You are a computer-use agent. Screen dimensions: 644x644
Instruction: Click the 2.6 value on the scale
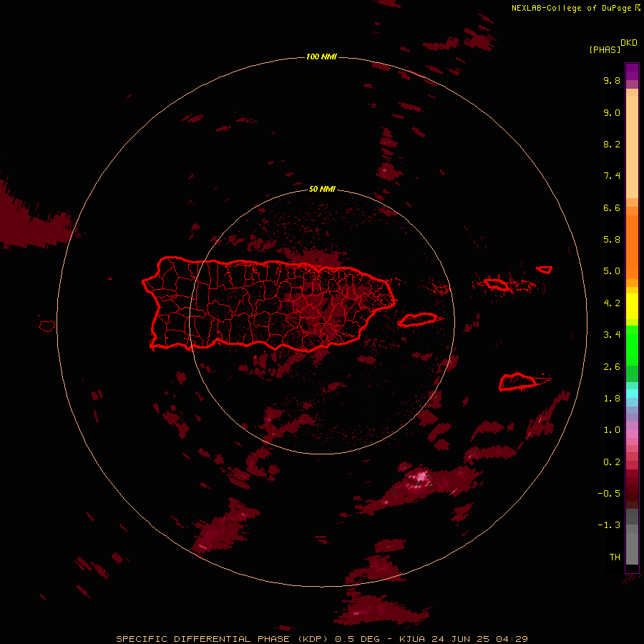(x=612, y=367)
